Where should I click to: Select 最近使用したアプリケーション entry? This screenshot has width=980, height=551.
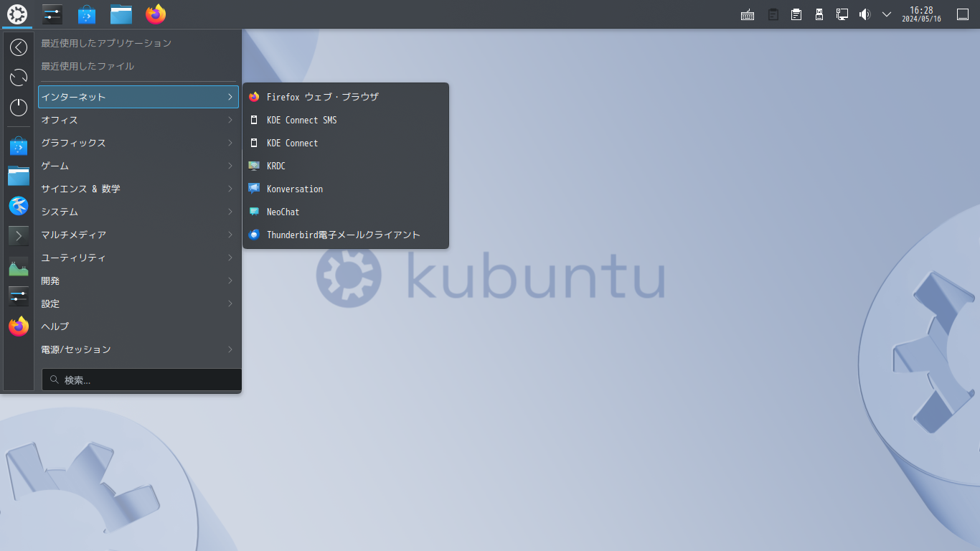click(x=138, y=43)
